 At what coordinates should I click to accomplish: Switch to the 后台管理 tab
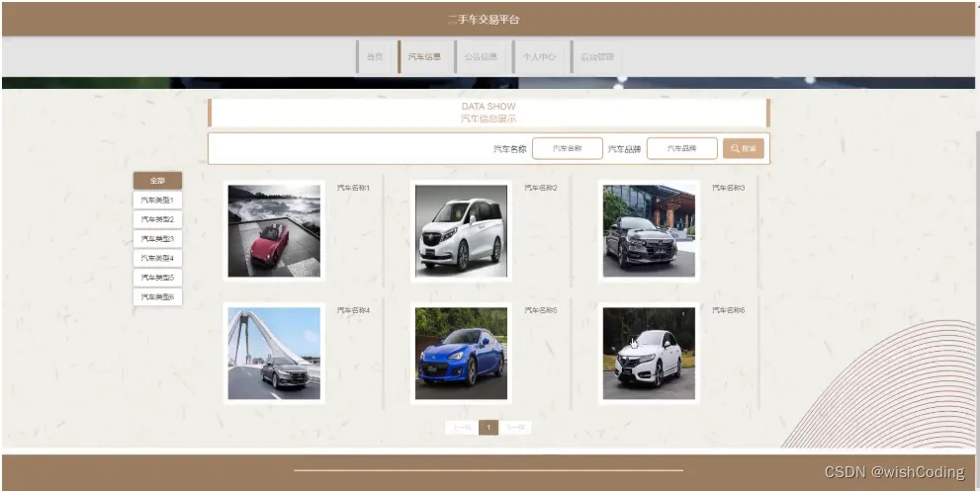point(597,57)
